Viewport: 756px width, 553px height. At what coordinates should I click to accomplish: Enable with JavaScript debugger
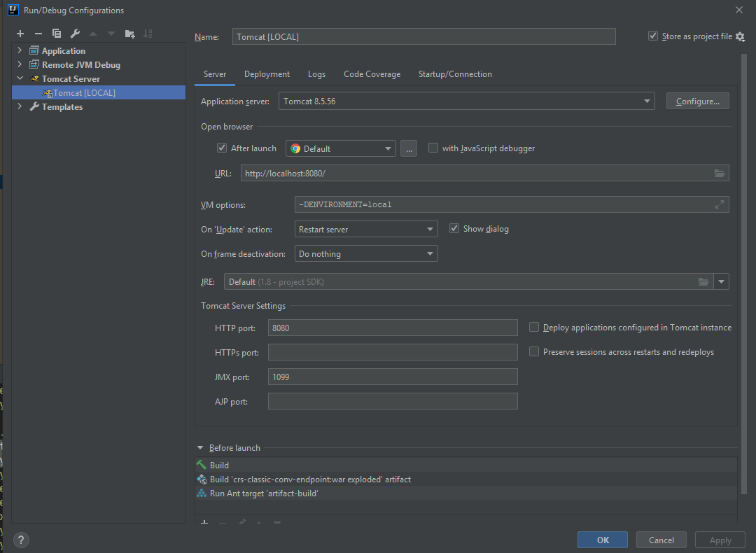click(433, 148)
